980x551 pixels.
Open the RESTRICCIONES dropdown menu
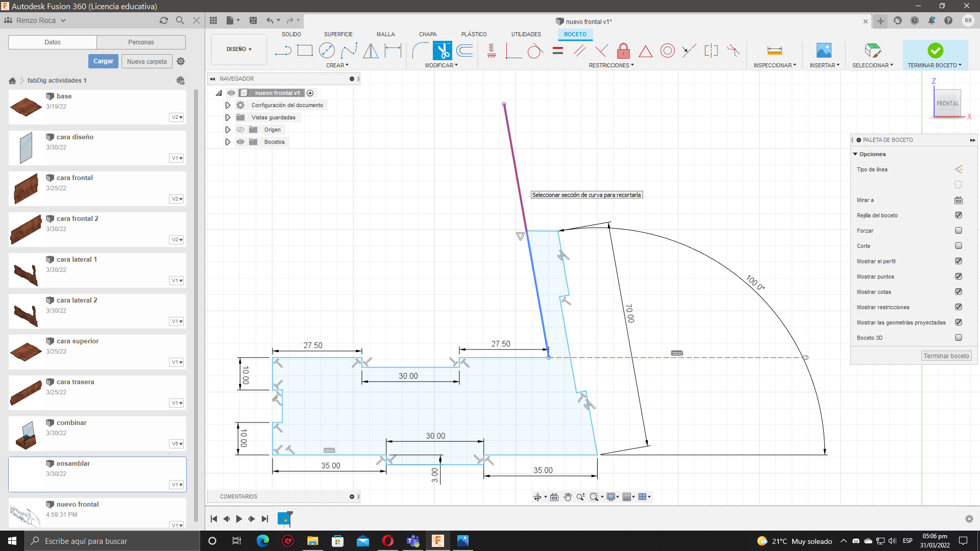[x=611, y=65]
